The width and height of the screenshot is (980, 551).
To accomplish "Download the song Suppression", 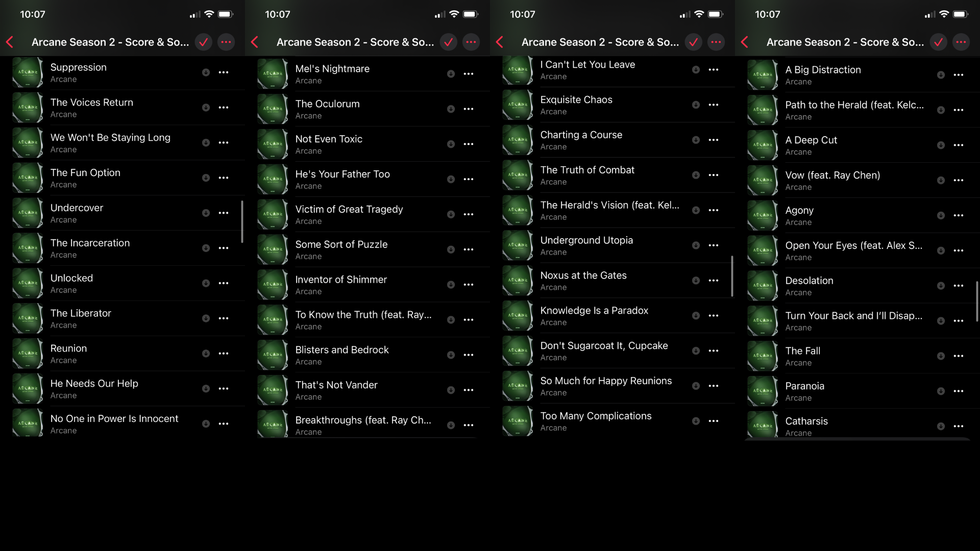I will click(x=206, y=72).
